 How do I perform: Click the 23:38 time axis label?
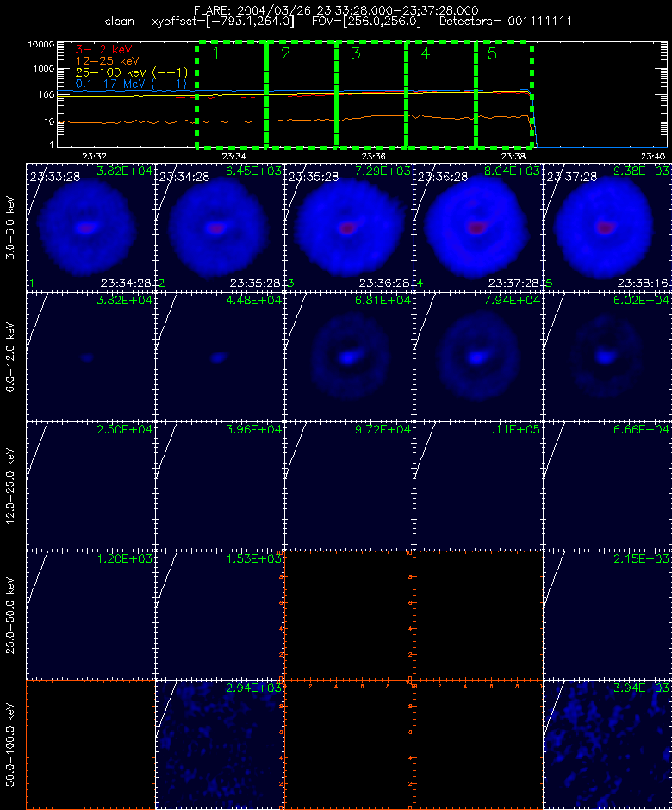pos(513,156)
